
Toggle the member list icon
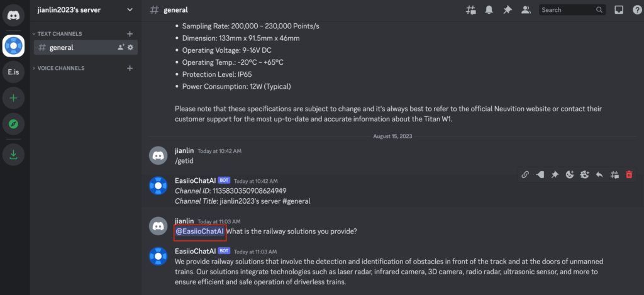526,10
